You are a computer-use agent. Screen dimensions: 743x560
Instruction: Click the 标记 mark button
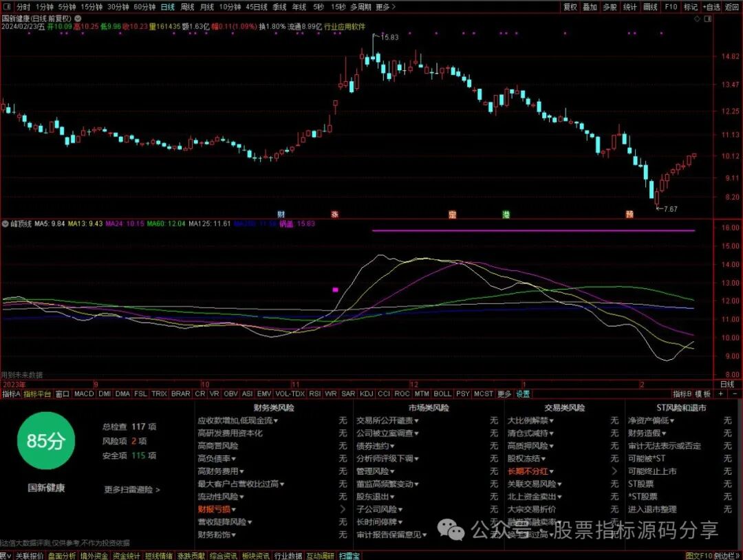tap(691, 7)
